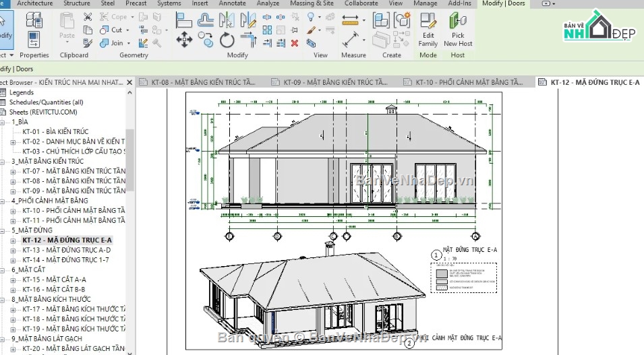Screen dimensions: 644x355
Task: Click the Project Browser vertical scrollbar
Action: click(x=129, y=160)
